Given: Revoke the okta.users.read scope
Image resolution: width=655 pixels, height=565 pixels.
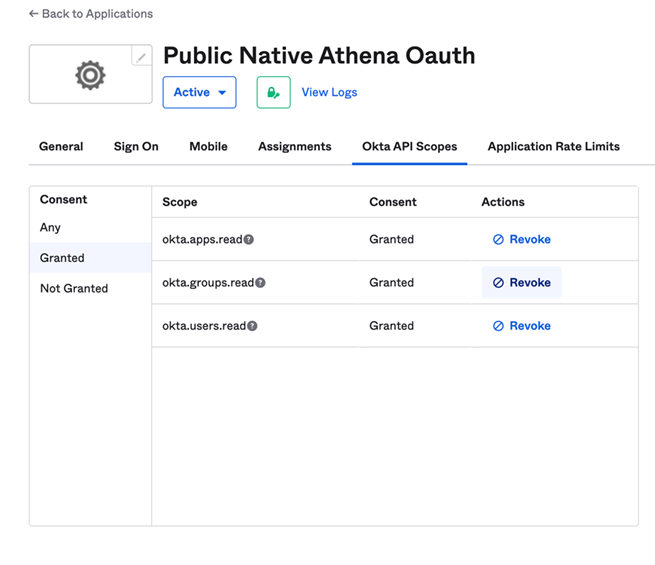Looking at the screenshot, I should pyautogui.click(x=522, y=326).
